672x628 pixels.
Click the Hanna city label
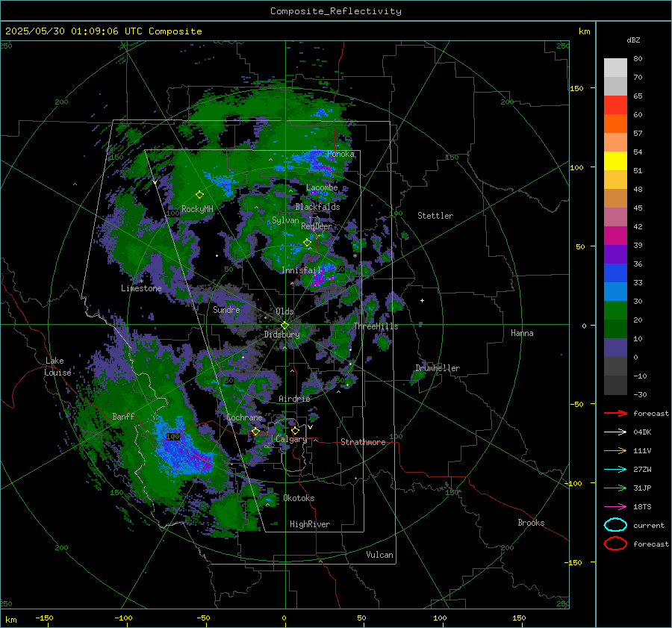point(522,333)
